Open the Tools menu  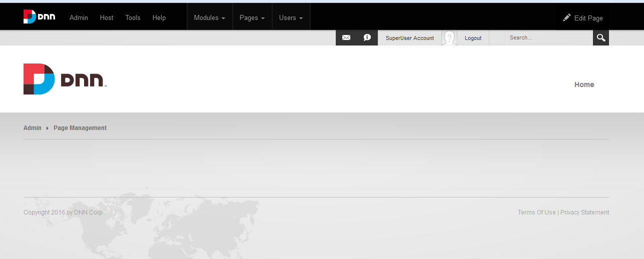pyautogui.click(x=133, y=17)
